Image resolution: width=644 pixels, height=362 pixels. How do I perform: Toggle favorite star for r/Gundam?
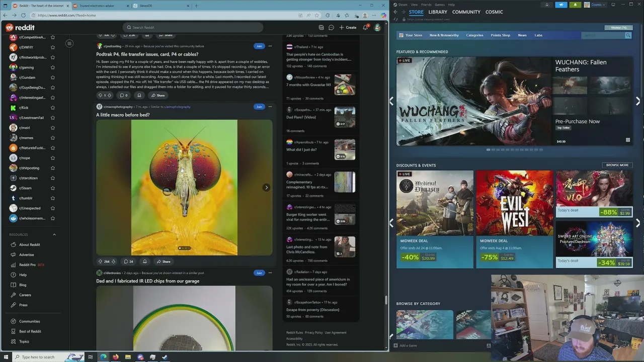[52, 77]
